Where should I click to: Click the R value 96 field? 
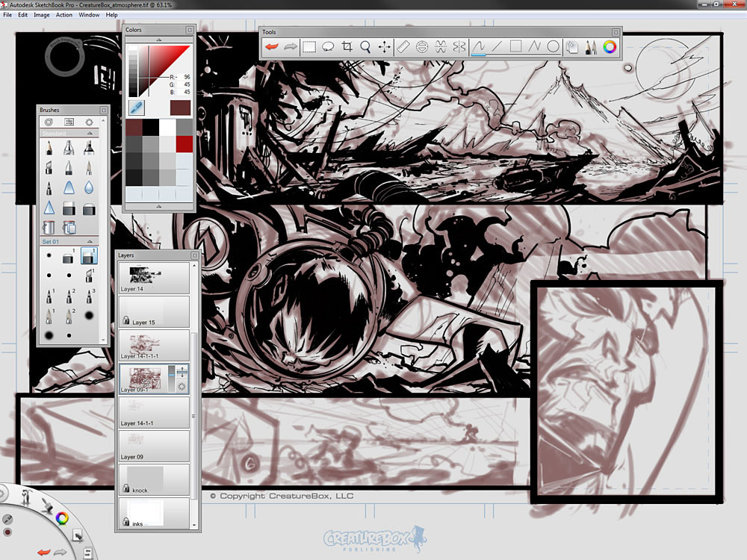[184, 77]
